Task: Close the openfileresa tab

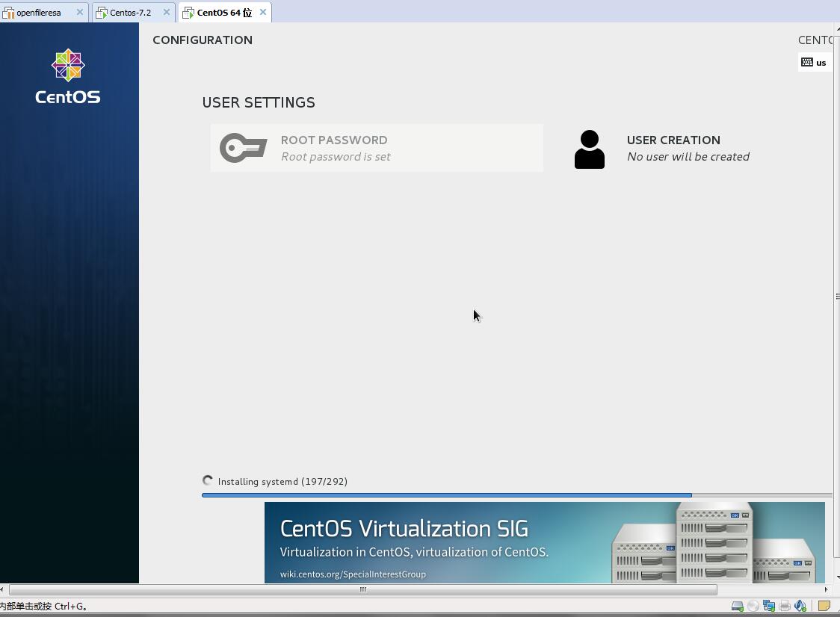Action: [x=80, y=12]
